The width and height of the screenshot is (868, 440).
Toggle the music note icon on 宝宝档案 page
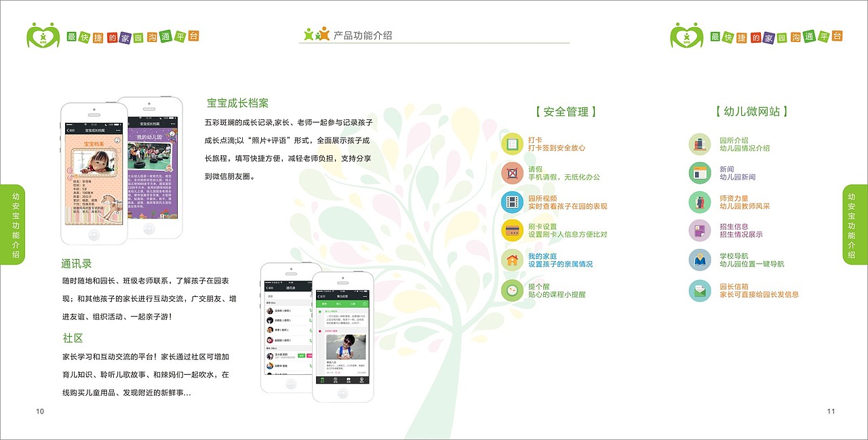pos(116,139)
